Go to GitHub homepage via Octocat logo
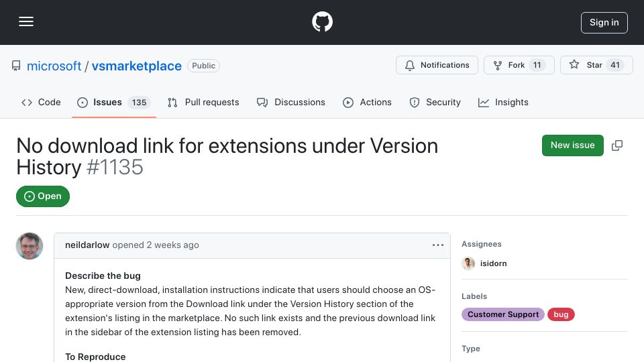Screen dimensions: 644x362 tap(322, 21)
